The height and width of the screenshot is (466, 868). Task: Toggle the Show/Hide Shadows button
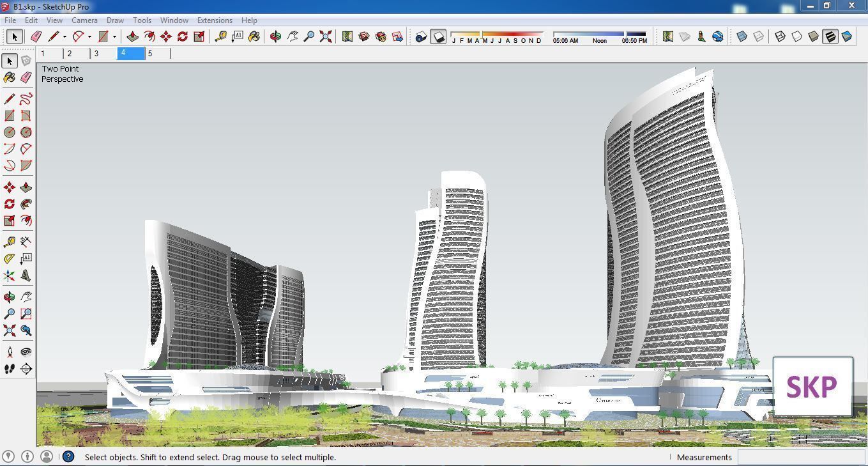[438, 37]
